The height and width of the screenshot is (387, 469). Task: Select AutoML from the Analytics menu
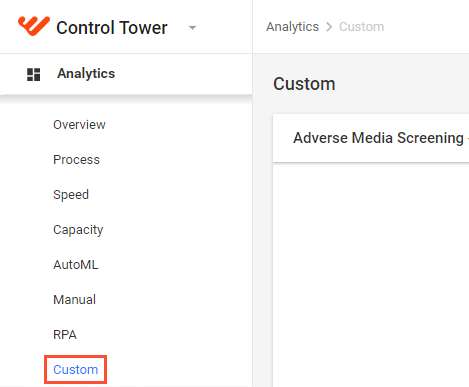point(76,265)
